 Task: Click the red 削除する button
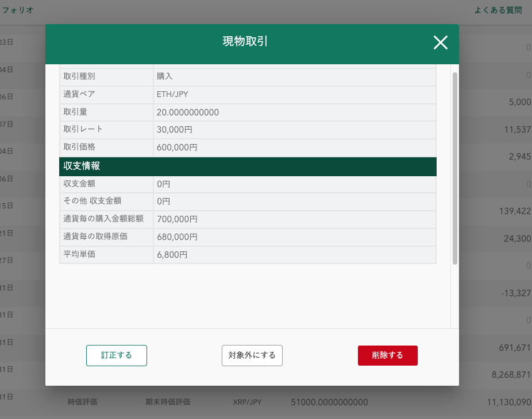[387, 355]
